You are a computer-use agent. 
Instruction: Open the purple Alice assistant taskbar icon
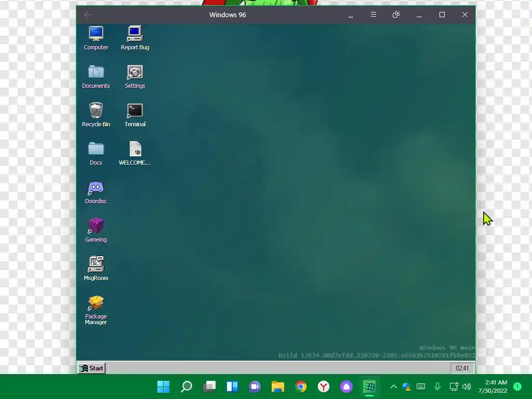[347, 387]
